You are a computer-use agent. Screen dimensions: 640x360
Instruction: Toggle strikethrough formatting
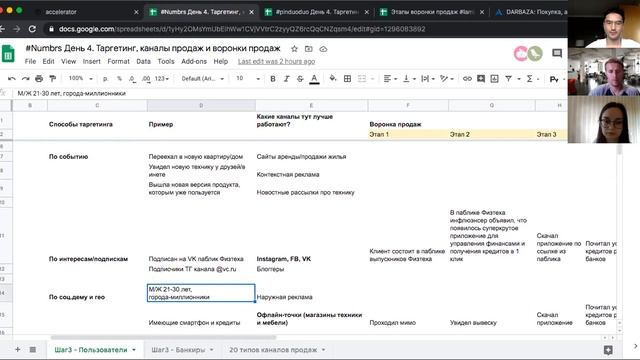300,78
